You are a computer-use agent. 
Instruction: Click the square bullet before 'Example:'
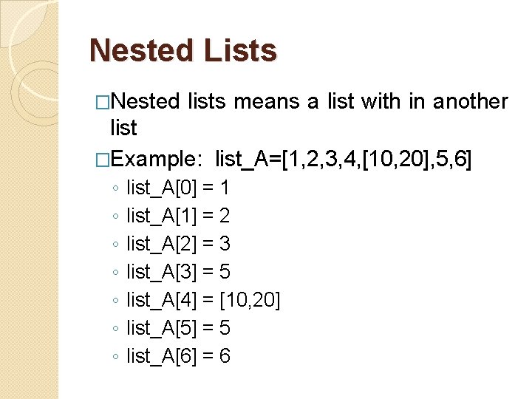(x=103, y=160)
